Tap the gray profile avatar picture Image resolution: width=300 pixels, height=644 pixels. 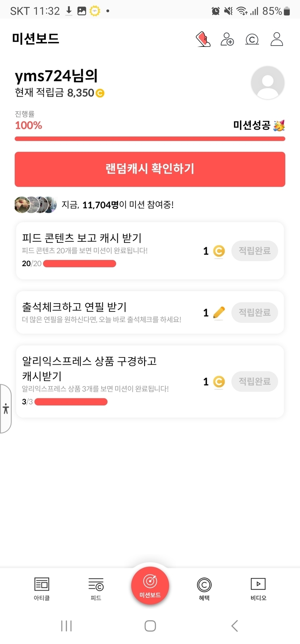(267, 83)
